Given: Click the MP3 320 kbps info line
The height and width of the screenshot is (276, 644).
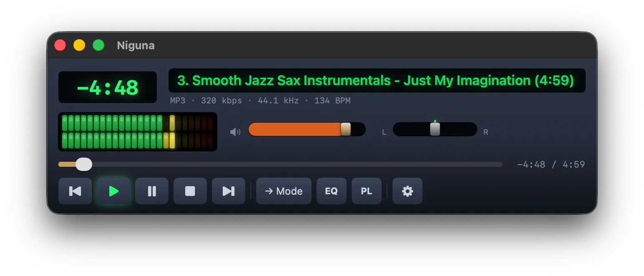Looking at the screenshot, I should pos(260,100).
